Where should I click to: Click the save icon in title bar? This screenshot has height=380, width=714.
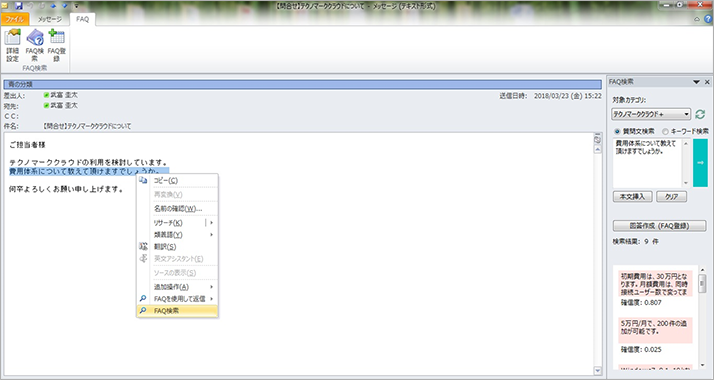click(x=19, y=6)
